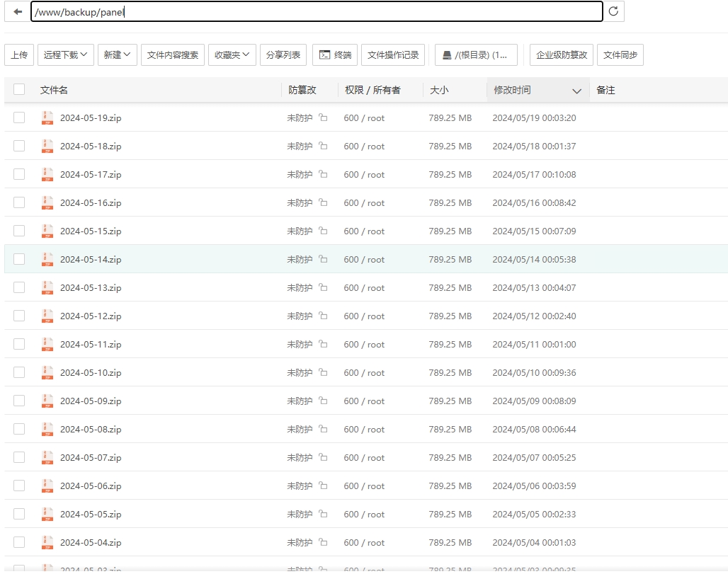Viewport: 728px width, 574px height.
Task: Click the tamper lock icon for 2024-05-14.zip
Action: (x=323, y=259)
